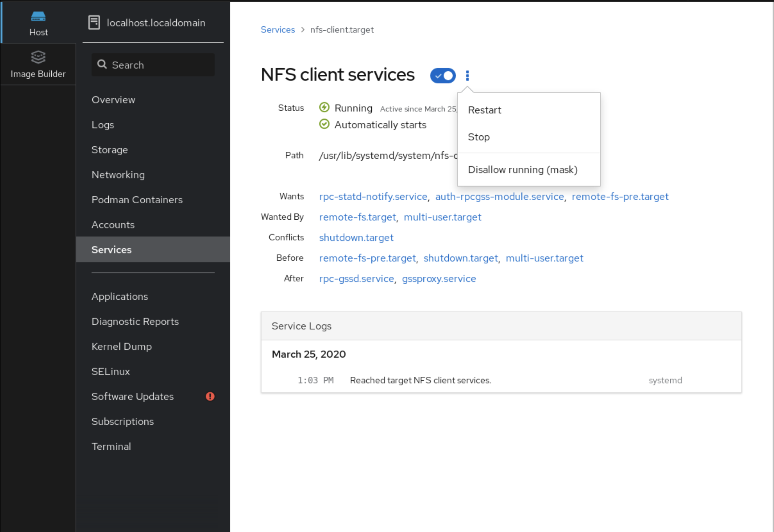Toggle the NFS client services switch

click(443, 75)
